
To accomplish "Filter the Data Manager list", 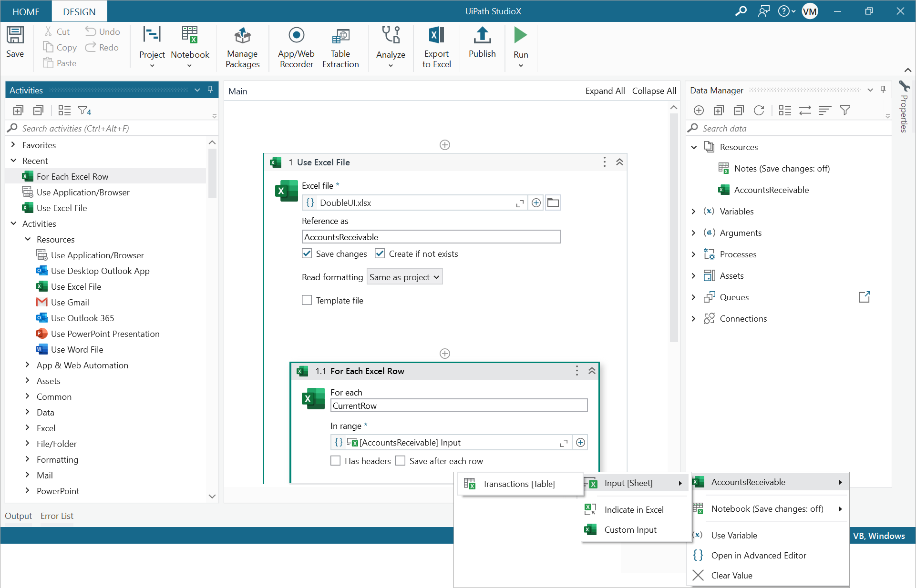I will pos(845,111).
